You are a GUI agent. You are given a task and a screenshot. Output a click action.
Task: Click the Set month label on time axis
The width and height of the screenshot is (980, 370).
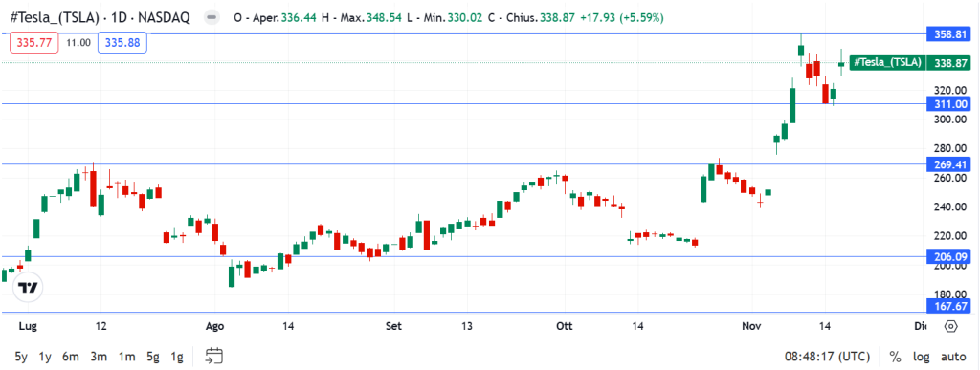coord(393,326)
